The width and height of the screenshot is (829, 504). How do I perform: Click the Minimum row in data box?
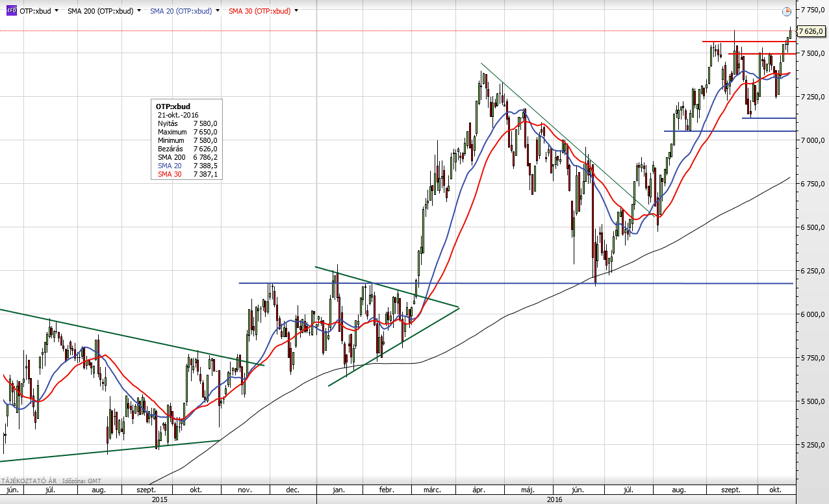pos(188,140)
